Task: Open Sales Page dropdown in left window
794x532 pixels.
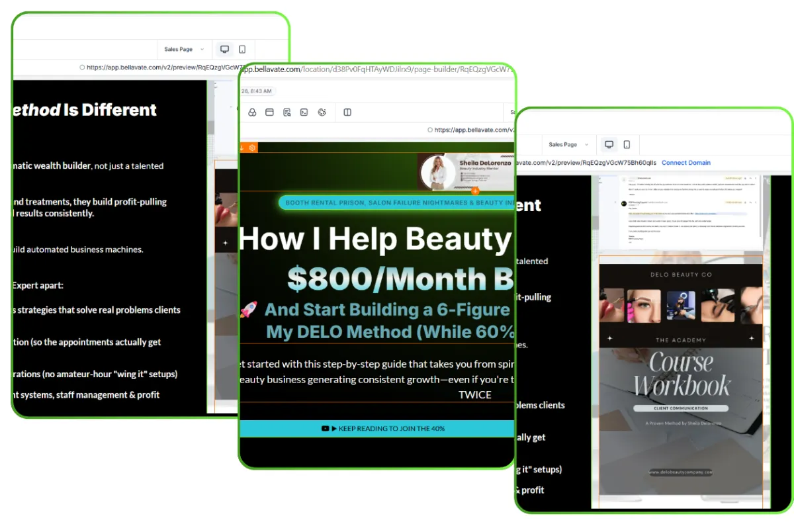Action: [x=185, y=49]
